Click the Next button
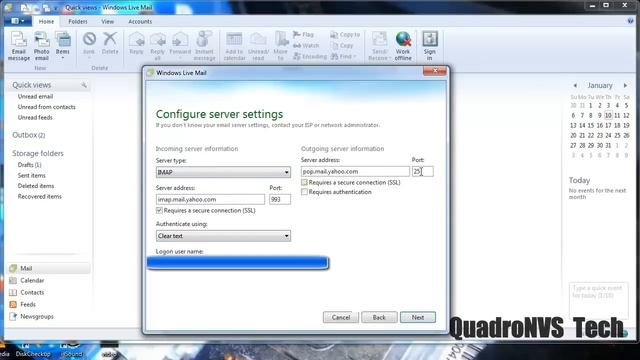The height and width of the screenshot is (360, 640). 418,317
